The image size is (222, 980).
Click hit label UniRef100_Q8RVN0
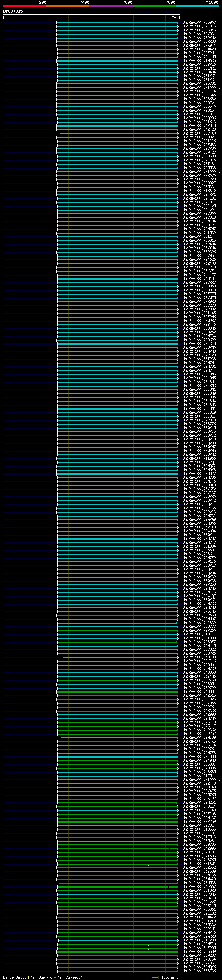(x=199, y=38)
